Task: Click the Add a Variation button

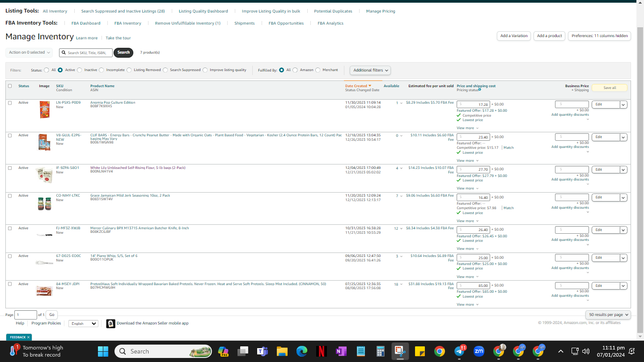Action: click(514, 36)
